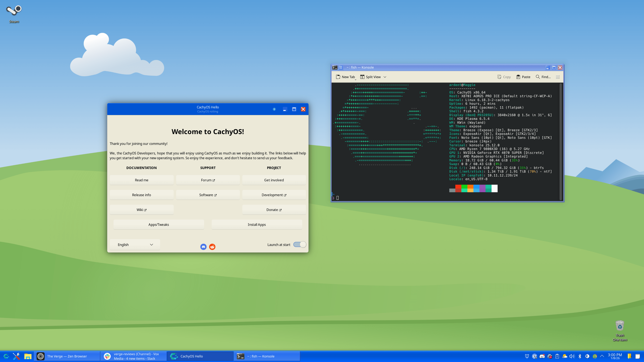Open the English language dropdown

click(135, 245)
